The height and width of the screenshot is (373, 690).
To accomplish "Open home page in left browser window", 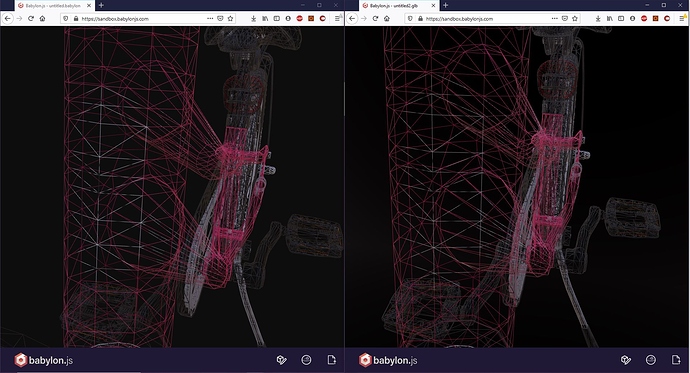I will pyautogui.click(x=42, y=18).
